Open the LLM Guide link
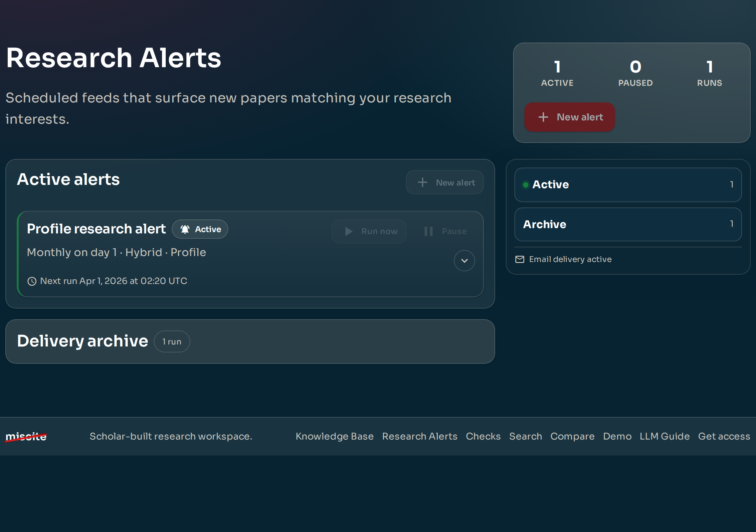The width and height of the screenshot is (756, 532). pos(664,436)
